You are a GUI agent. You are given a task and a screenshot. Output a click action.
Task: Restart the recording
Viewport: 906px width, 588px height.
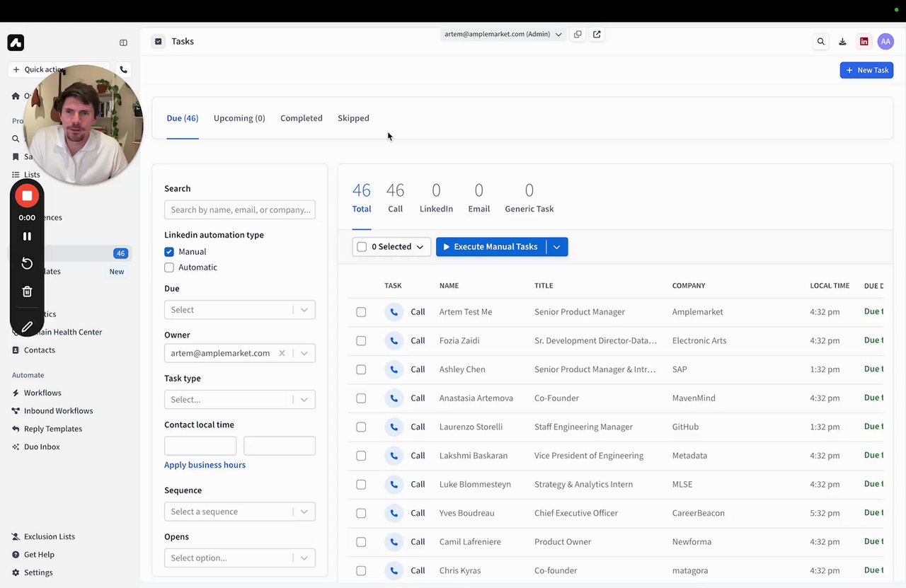[x=27, y=263]
